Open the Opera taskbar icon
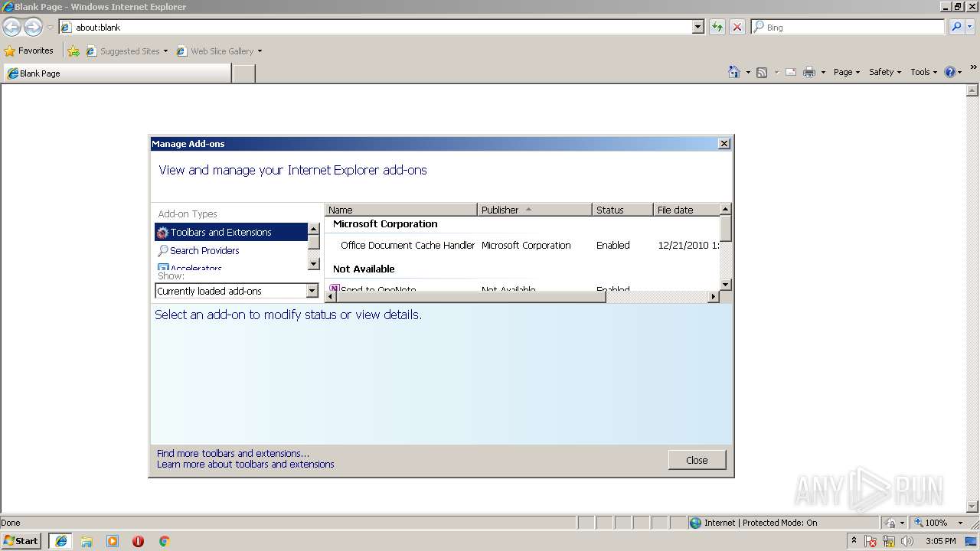The image size is (980, 551). [x=138, y=541]
